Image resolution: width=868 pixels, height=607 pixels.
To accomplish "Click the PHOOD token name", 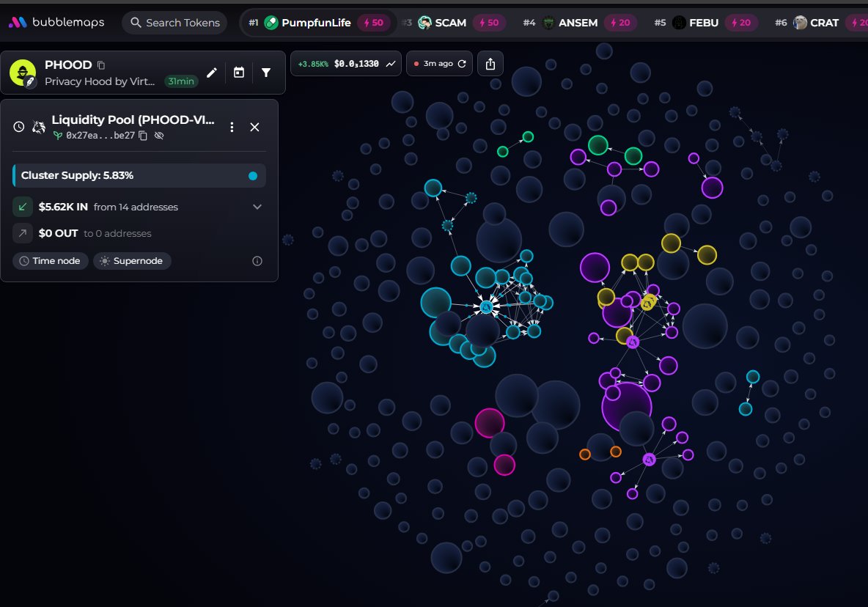I will [x=68, y=65].
